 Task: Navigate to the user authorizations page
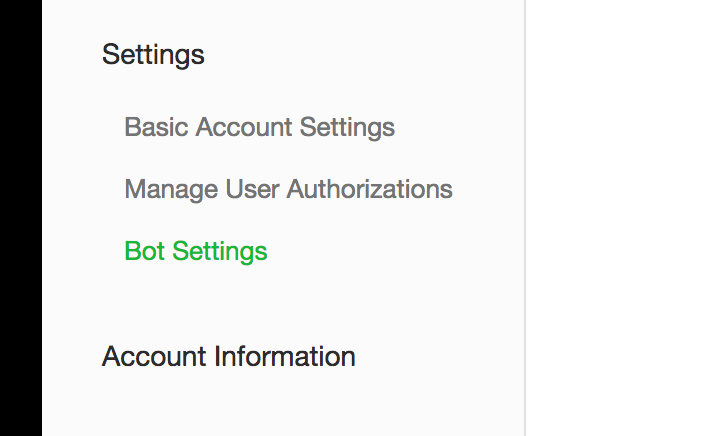pyautogui.click(x=288, y=189)
